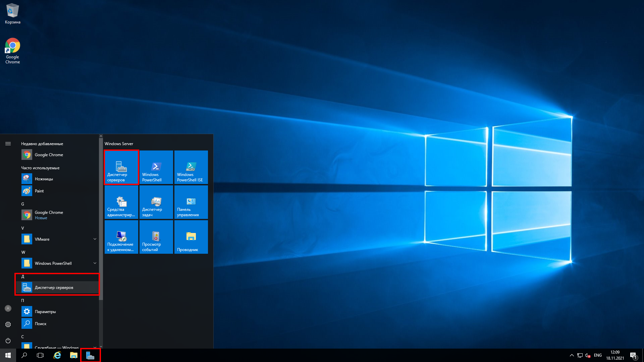Viewport: 644px width, 362px height.
Task: Open Диспетчер серверов tile highlighted in red
Action: 122,168
